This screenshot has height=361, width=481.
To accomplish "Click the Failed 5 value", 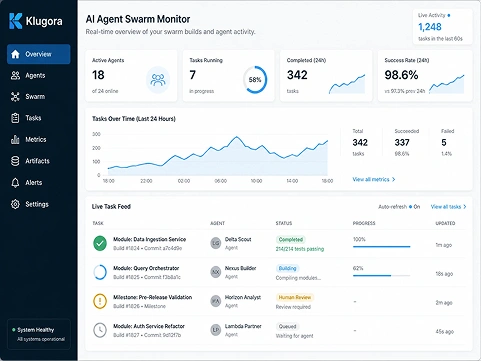I will pos(444,143).
